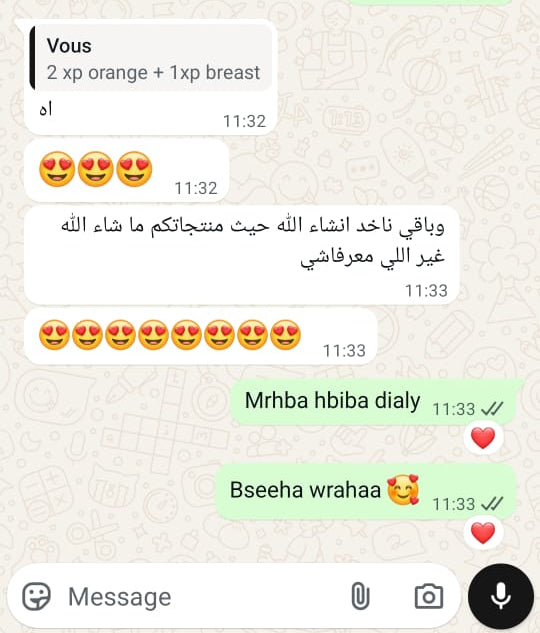The height and width of the screenshot is (633, 540).
Task: Tap the short Arabic reply text اه
Action: click(46, 109)
